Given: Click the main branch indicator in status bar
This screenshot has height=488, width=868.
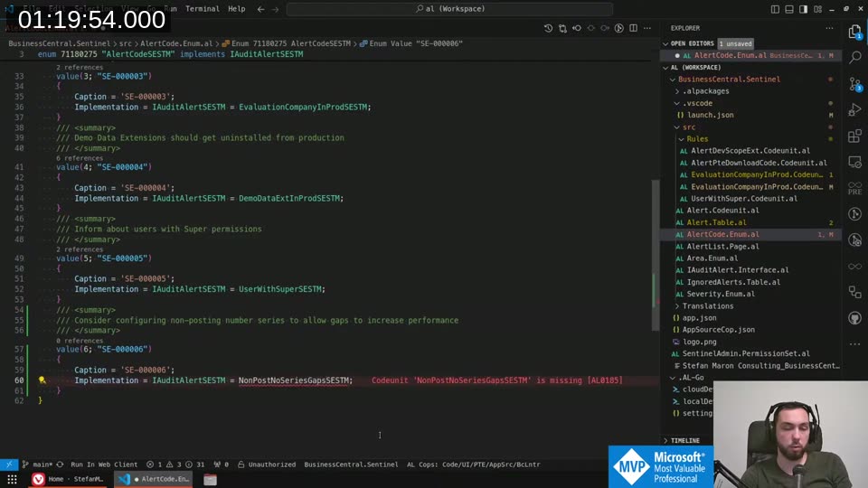Looking at the screenshot, I should tap(37, 465).
